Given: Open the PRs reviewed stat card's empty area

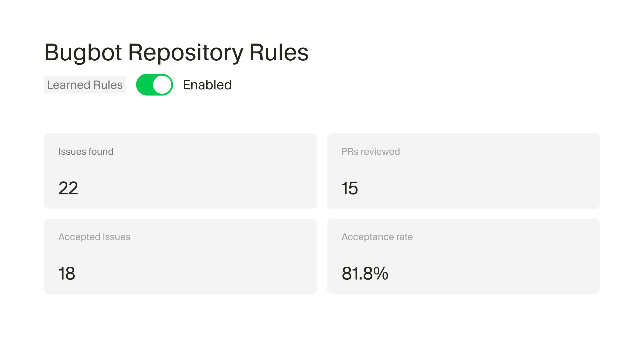Looking at the screenshot, I should click(x=496, y=172).
